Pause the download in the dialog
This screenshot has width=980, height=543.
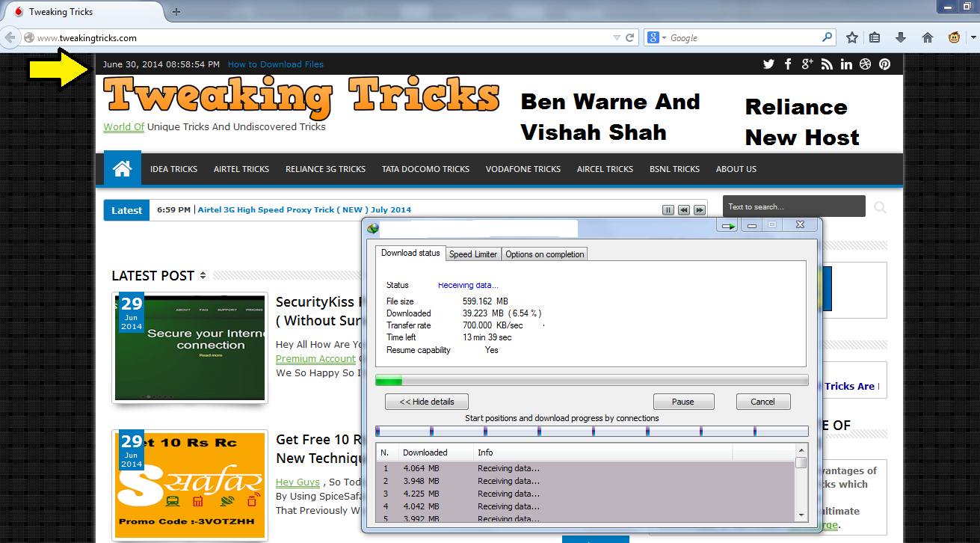(683, 402)
